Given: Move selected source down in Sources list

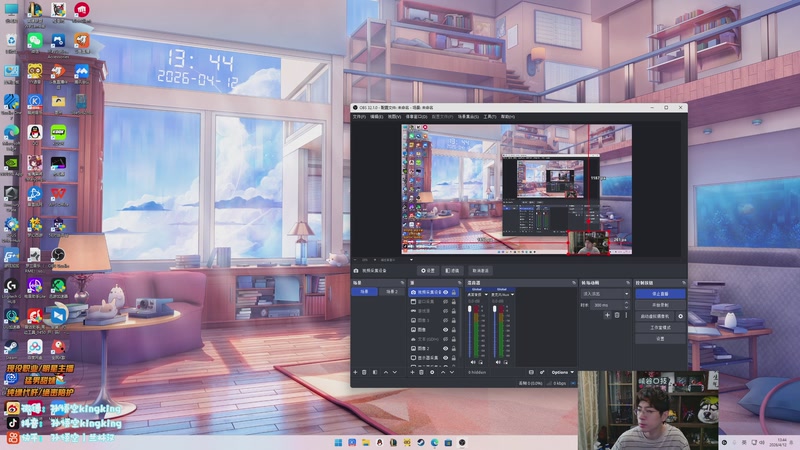Looking at the screenshot, I should coord(452,372).
